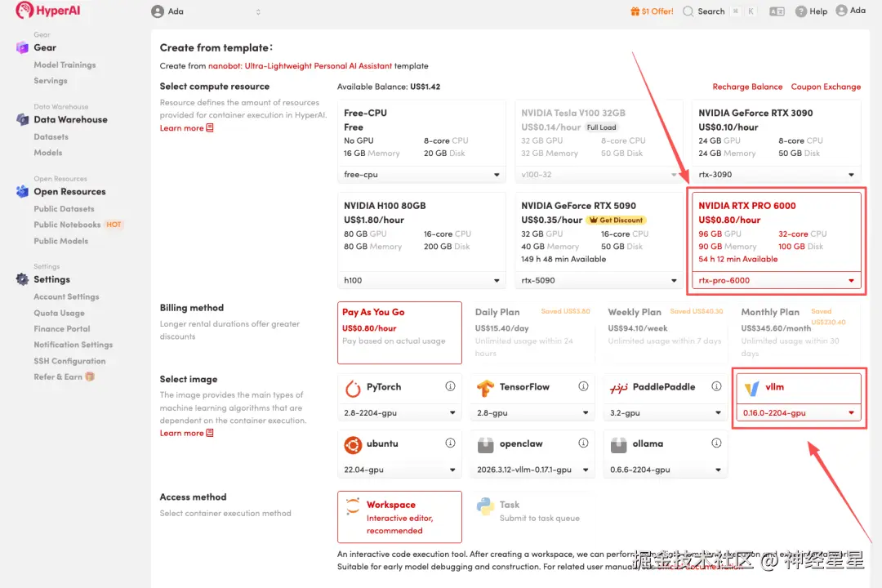
Task: Click the Ada user avatar beside the logo
Action: point(158,11)
